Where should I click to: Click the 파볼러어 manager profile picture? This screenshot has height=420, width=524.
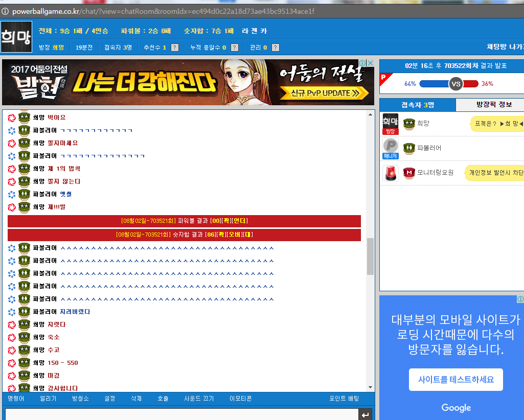coord(391,149)
